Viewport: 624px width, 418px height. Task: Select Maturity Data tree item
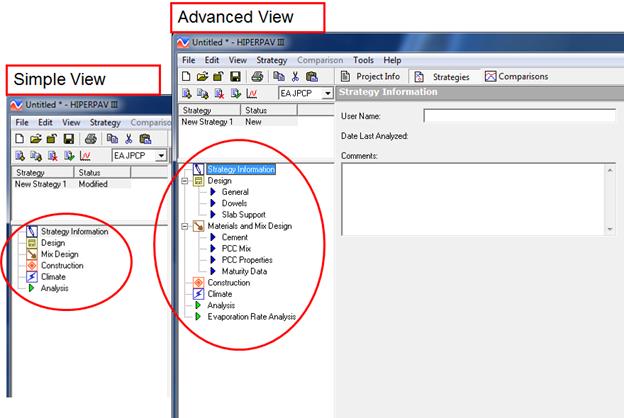244,272
